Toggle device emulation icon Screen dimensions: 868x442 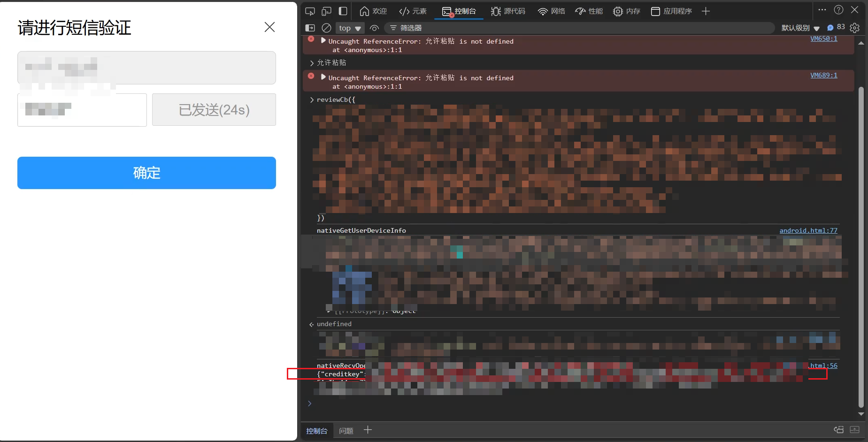pos(326,11)
